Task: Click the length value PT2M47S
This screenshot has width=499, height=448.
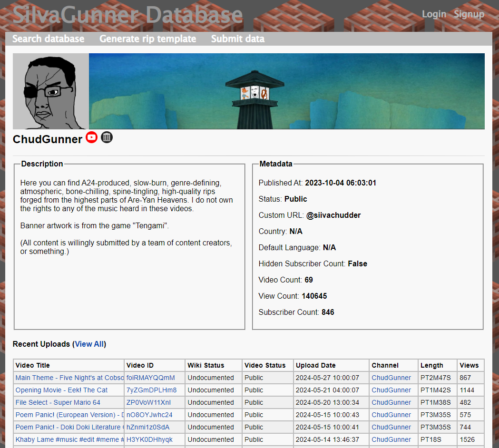Action: (x=436, y=378)
